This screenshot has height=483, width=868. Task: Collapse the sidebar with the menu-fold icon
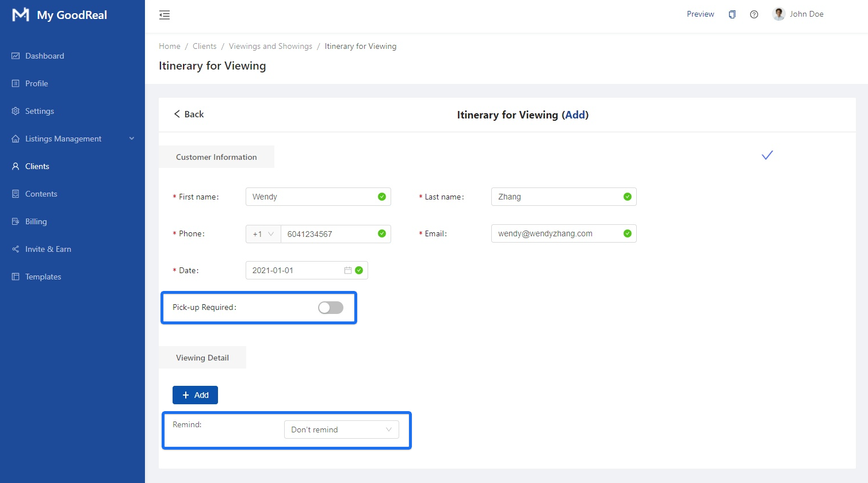[x=165, y=15]
